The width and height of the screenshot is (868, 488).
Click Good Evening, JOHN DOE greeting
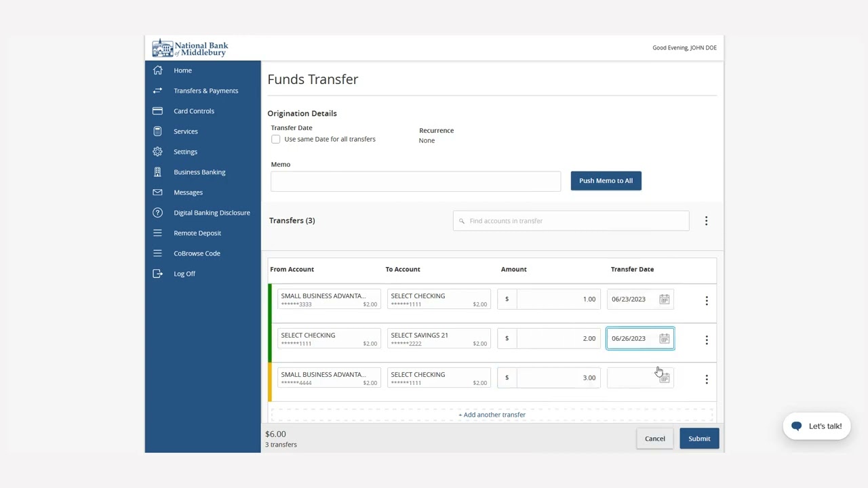tap(684, 48)
